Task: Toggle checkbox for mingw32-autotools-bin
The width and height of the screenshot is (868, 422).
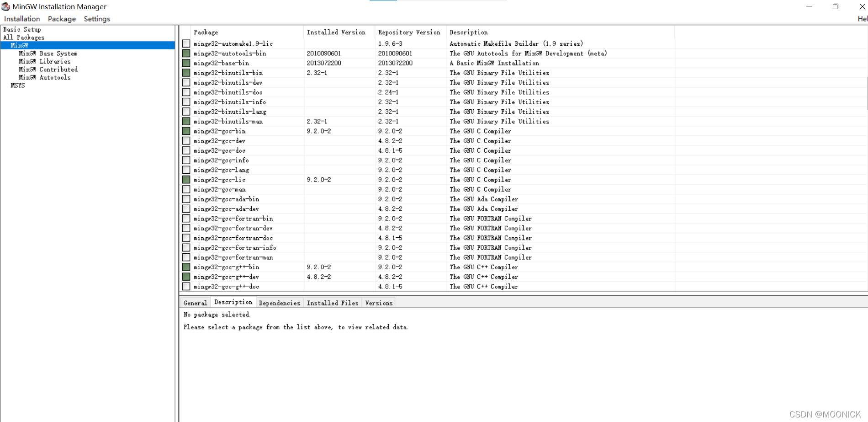Action: [186, 53]
